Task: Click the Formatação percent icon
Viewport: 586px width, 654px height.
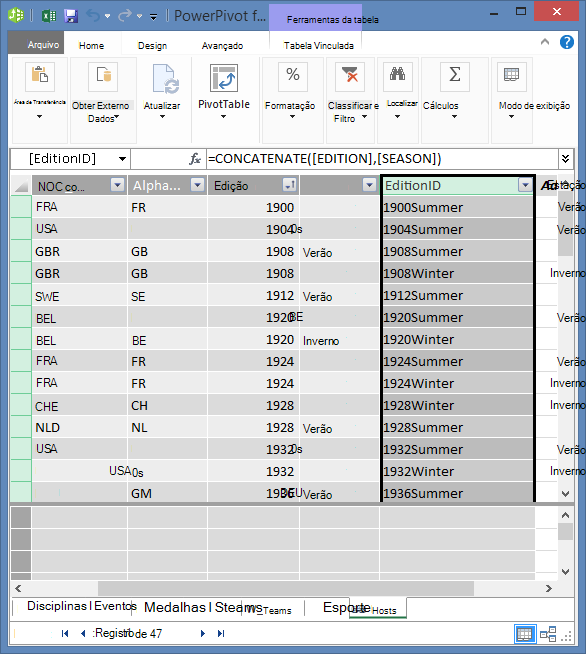Action: (293, 76)
